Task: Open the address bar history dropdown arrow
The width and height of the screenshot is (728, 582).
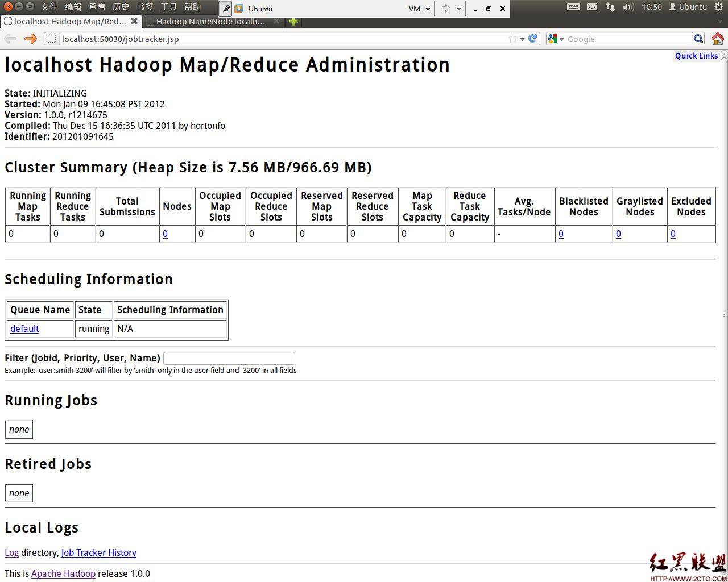Action: point(522,39)
